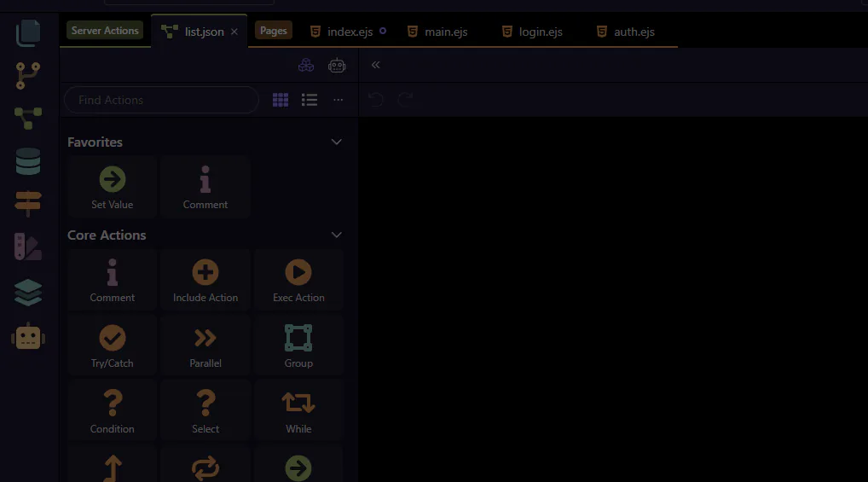The height and width of the screenshot is (482, 868).
Task: Add the Try/Catch action
Action: (113, 346)
